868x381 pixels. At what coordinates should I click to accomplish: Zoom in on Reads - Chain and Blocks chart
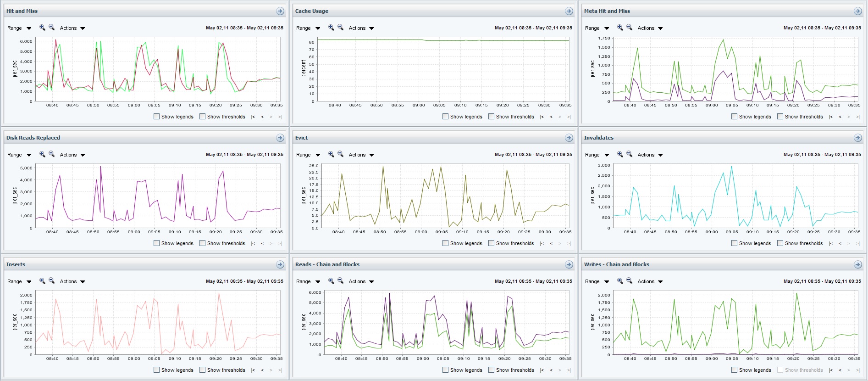tap(331, 281)
